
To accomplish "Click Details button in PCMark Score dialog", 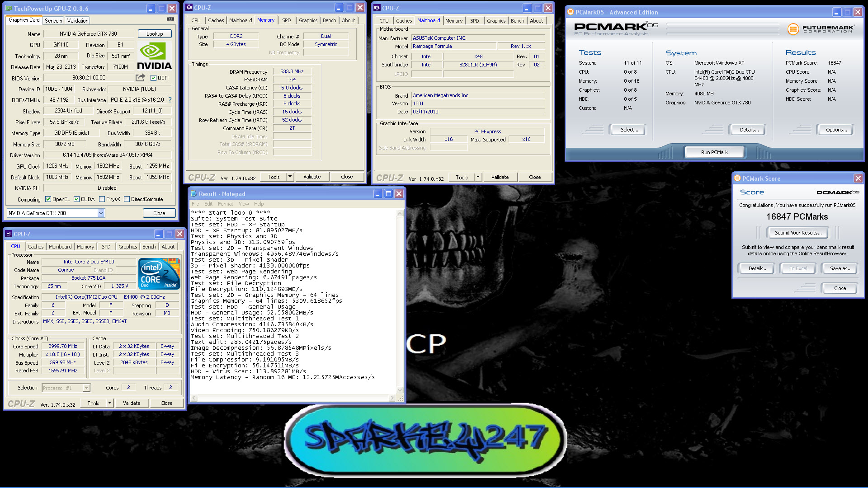I will (x=758, y=268).
